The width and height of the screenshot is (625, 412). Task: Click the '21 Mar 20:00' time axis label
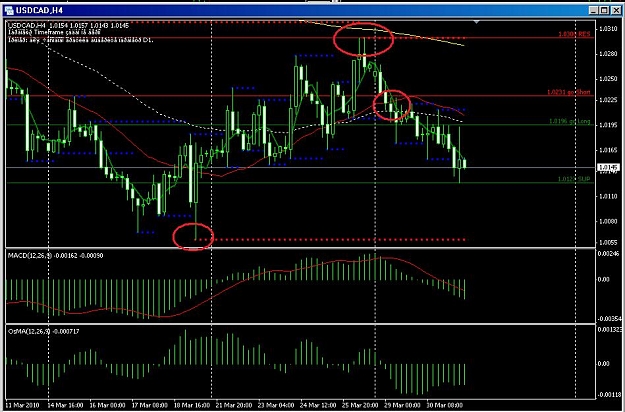point(234,405)
